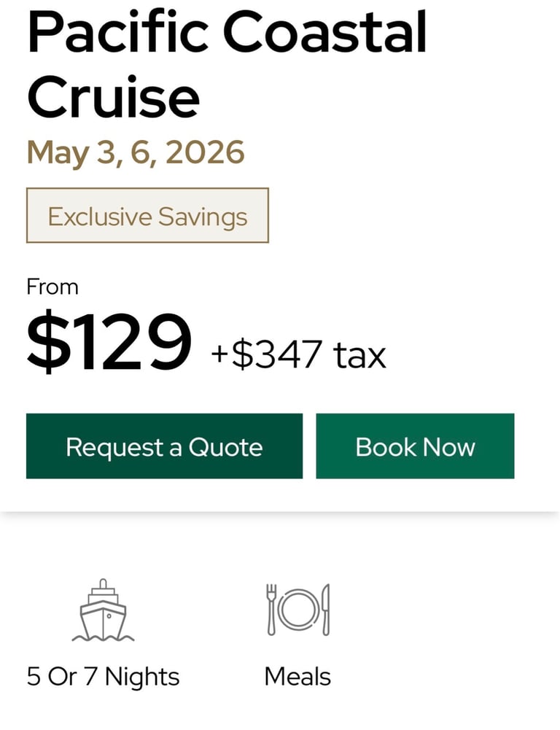Screen dimensions: 560x730
Task: Select the May 3, 6, 2026 sailing dates
Action: (136, 152)
